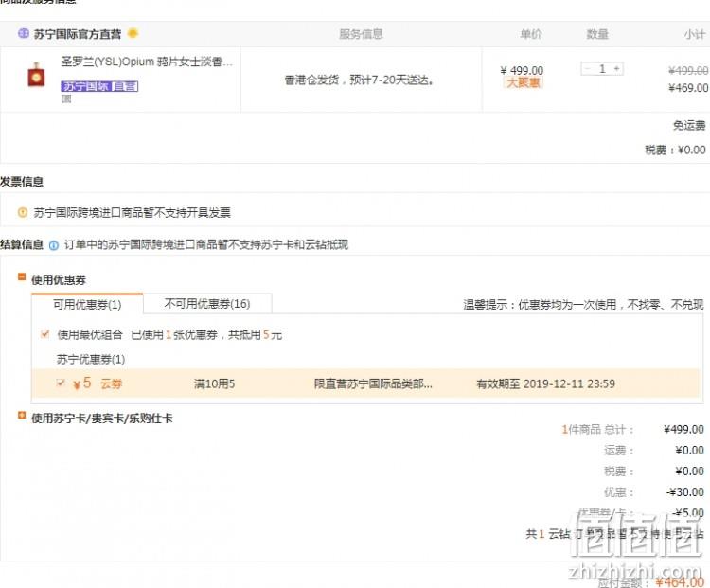The height and width of the screenshot is (588, 710).
Task: Collapse the 使用优惠券 section
Action: (21, 276)
